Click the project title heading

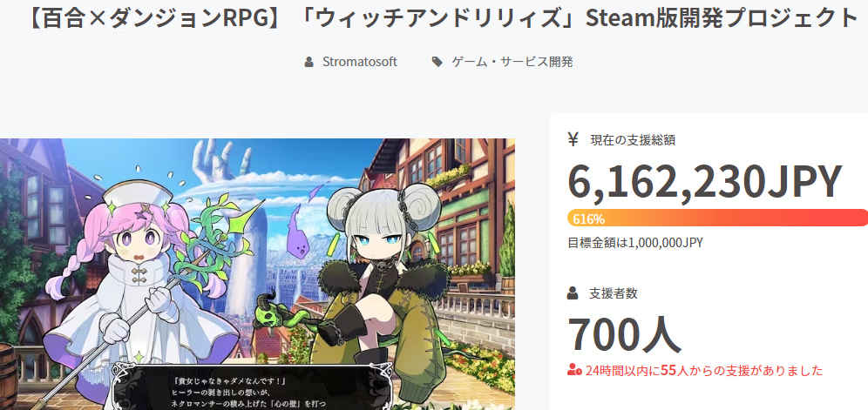click(443, 18)
